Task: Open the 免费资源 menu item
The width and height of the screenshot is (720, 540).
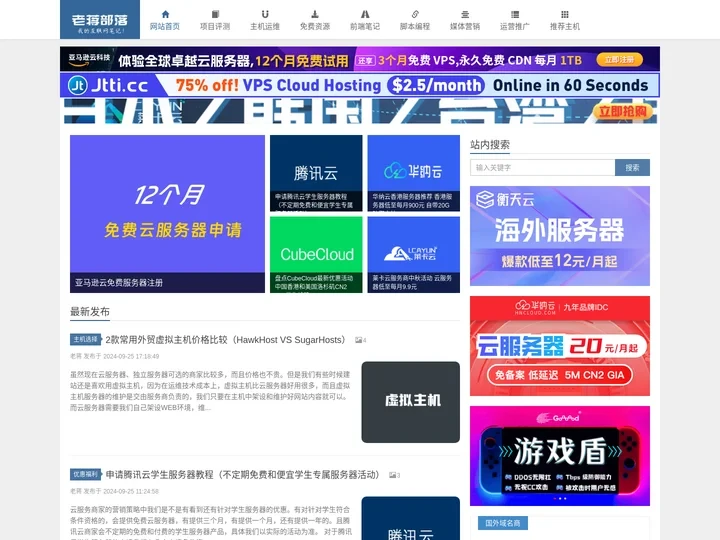Action: click(315, 27)
